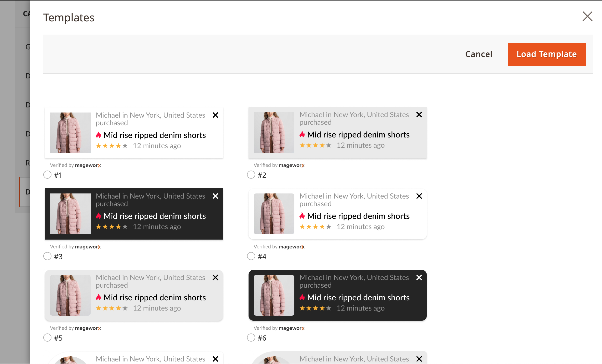This screenshot has height=364, width=602.
Task: Click the jacket thumbnail in template #4
Action: [274, 214]
